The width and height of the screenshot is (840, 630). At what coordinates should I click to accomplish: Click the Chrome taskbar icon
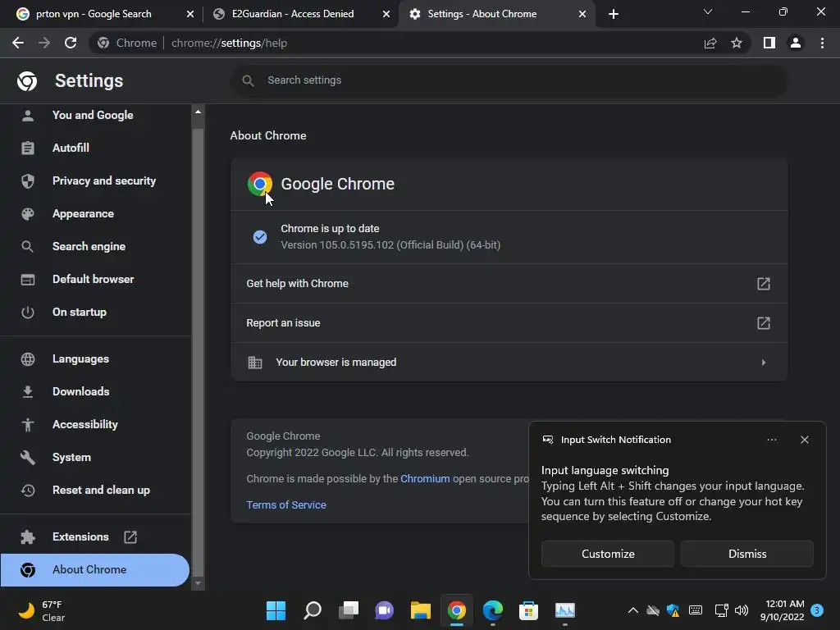point(456,610)
